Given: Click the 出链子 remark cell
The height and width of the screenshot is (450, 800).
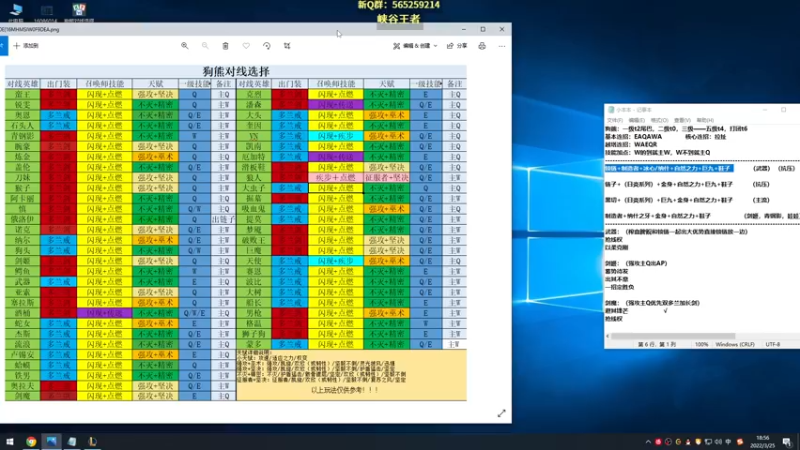Looking at the screenshot, I should (223, 219).
